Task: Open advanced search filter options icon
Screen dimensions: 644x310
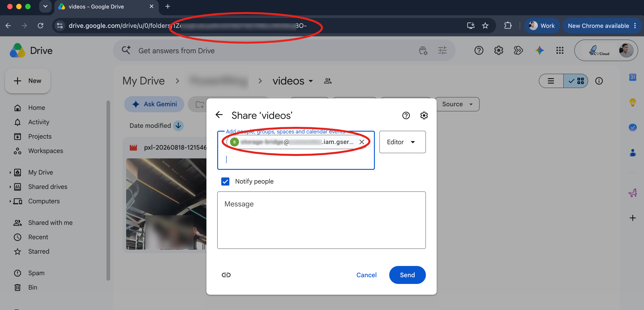Action: (x=442, y=51)
